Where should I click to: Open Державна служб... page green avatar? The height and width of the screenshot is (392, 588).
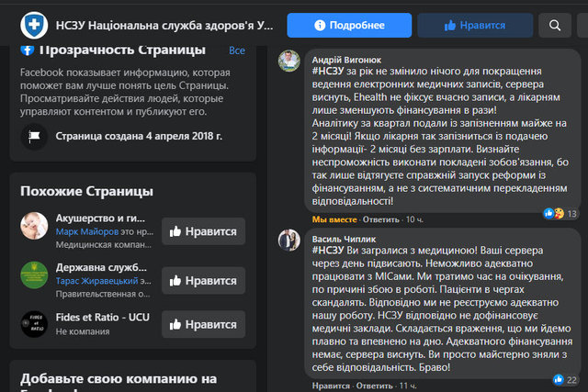click(x=34, y=275)
